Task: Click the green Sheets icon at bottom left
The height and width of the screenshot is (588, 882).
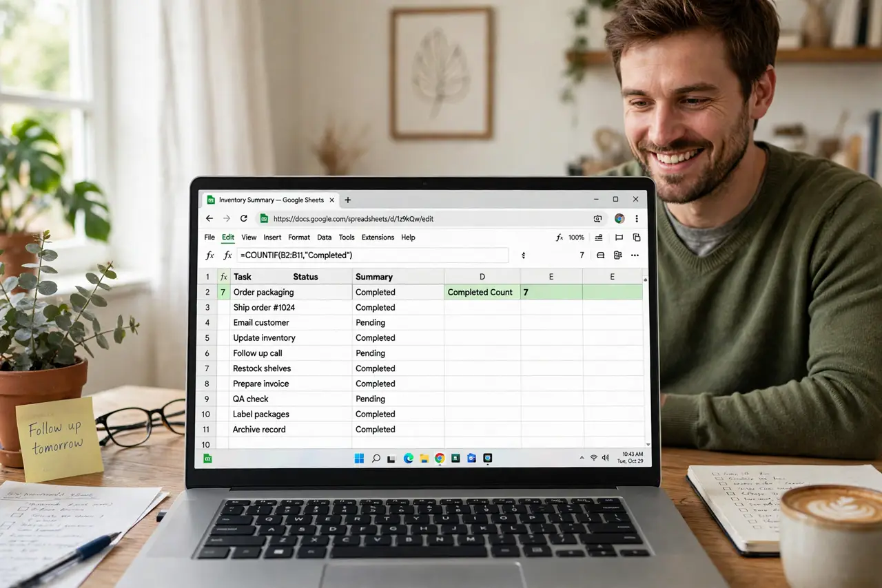Action: point(207,458)
